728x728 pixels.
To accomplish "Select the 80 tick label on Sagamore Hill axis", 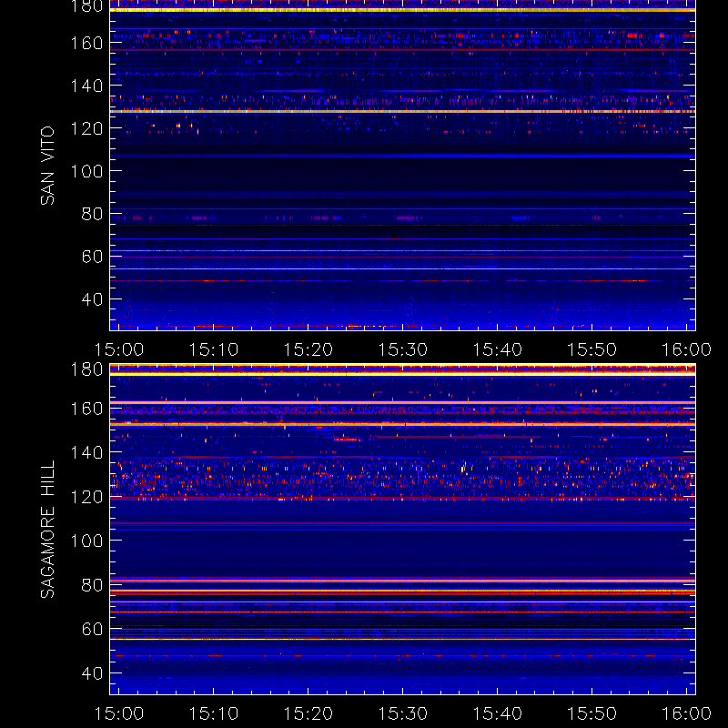I will point(92,585).
